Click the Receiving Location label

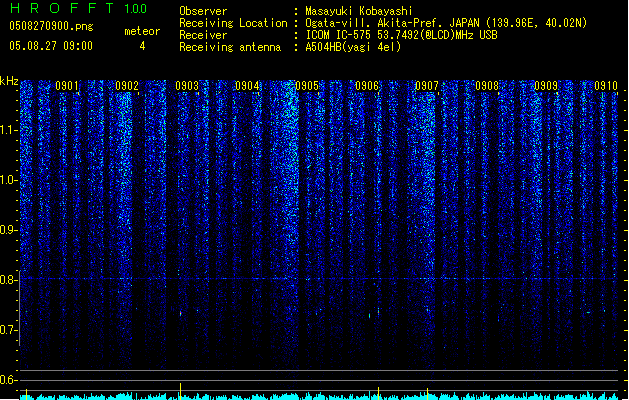tap(233, 23)
